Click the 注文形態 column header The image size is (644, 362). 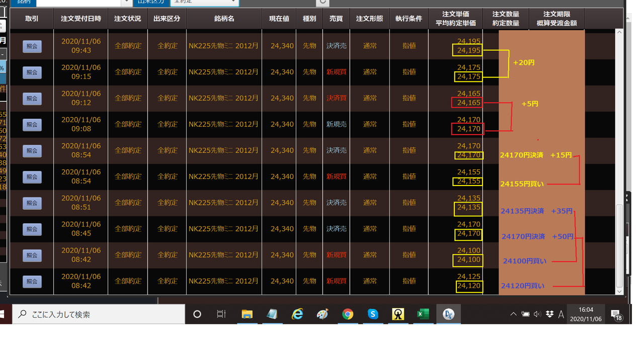pyautogui.click(x=369, y=19)
